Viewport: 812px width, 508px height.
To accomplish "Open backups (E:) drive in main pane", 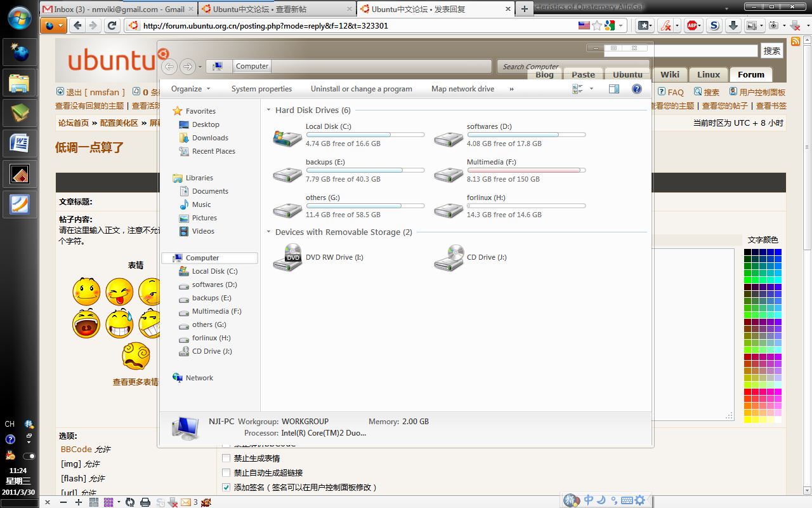I will [287, 173].
